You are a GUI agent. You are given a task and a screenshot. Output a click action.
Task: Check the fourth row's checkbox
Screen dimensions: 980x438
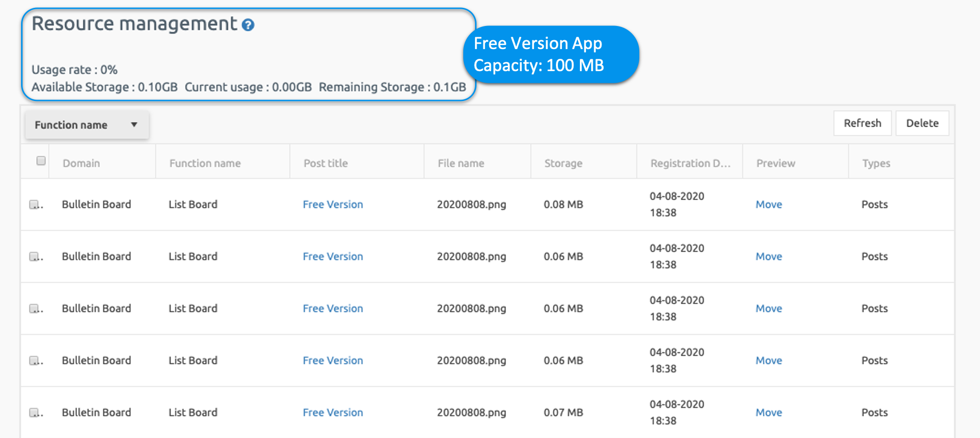point(34,361)
